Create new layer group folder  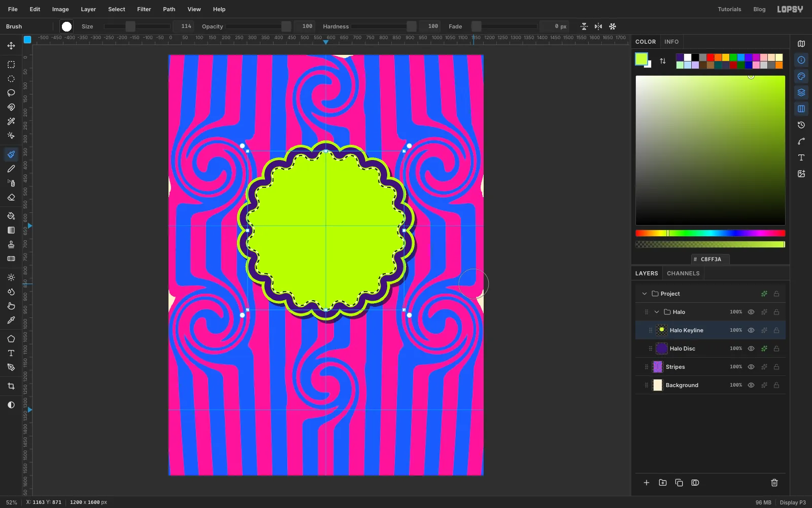(x=663, y=483)
